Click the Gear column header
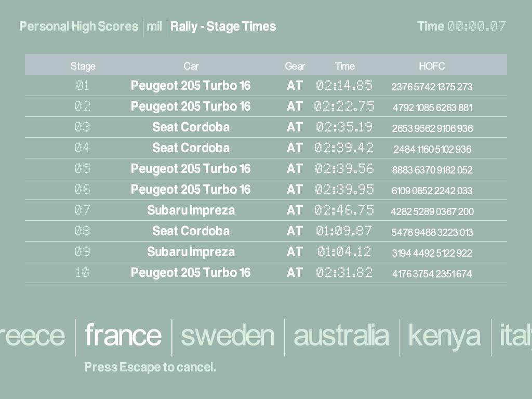This screenshot has height=399, width=532. [x=295, y=66]
